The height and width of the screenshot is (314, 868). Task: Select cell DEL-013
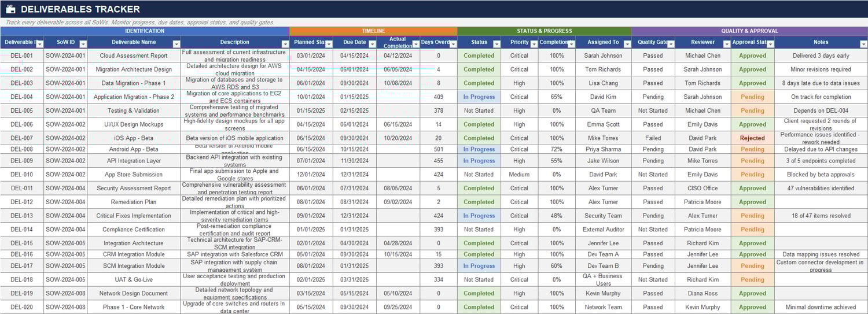[x=22, y=216]
